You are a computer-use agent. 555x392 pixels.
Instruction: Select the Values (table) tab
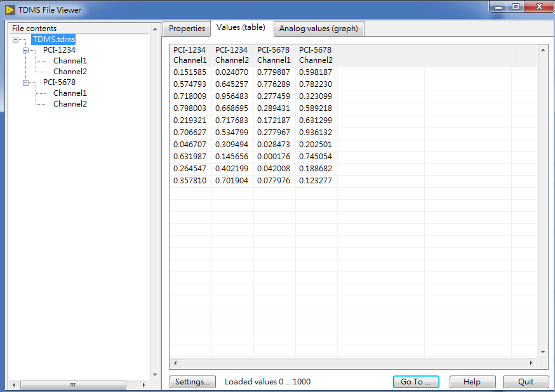tap(241, 27)
